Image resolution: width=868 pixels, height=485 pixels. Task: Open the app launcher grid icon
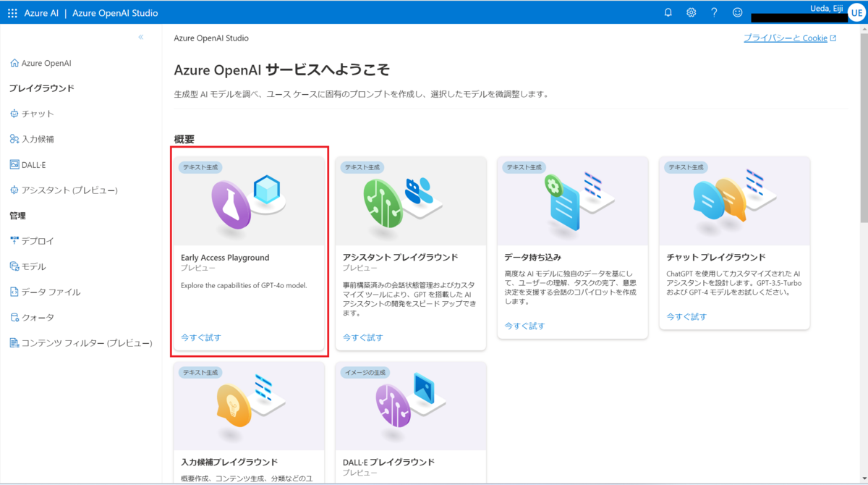(x=12, y=13)
